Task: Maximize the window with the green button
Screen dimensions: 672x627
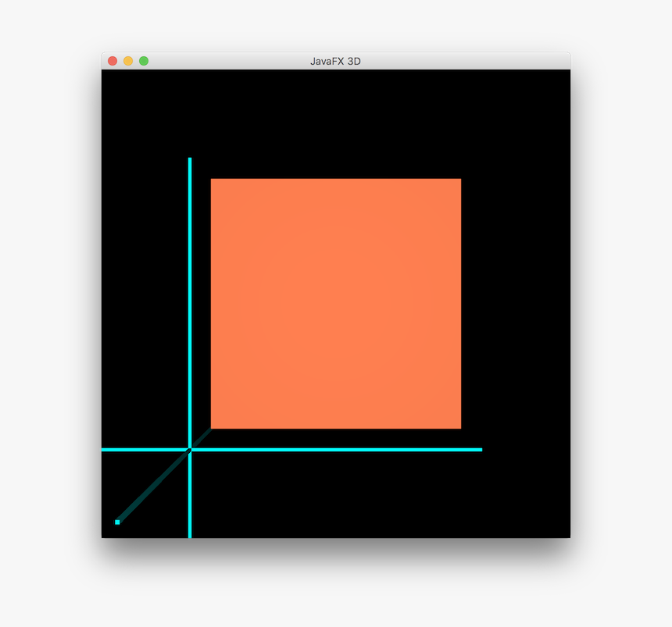Action: coord(144,61)
